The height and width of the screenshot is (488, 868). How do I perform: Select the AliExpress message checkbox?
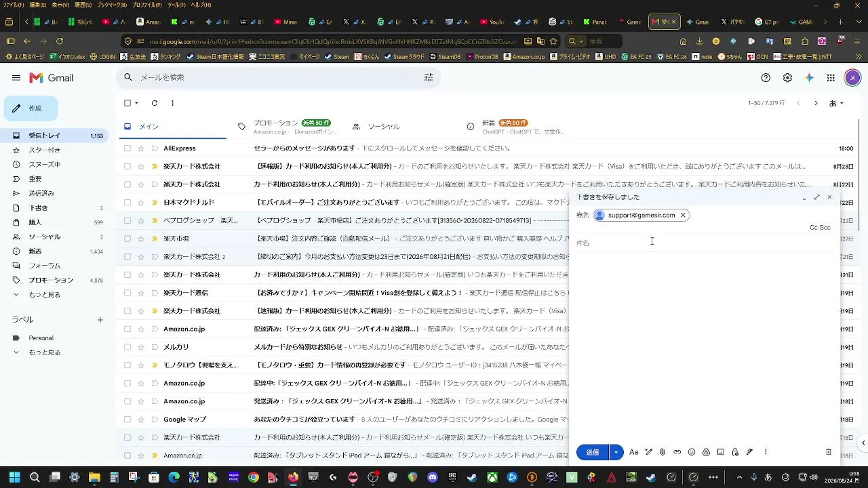tap(127, 148)
